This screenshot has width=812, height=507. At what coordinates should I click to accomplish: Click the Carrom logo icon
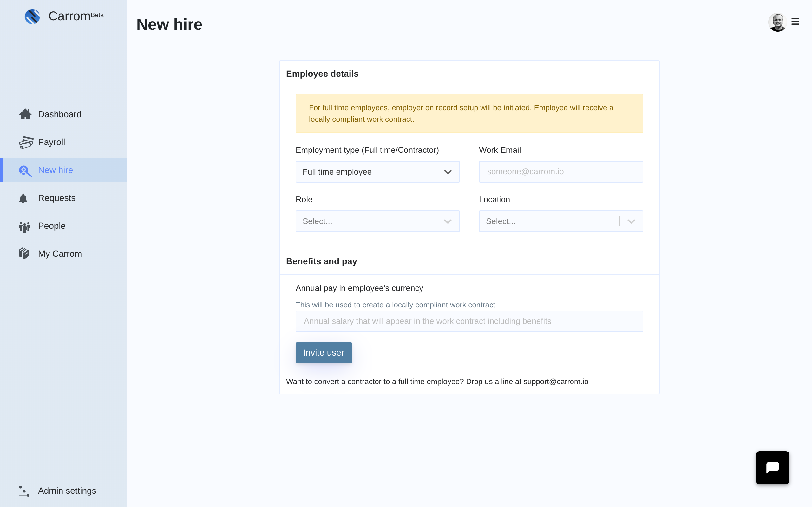coord(32,16)
